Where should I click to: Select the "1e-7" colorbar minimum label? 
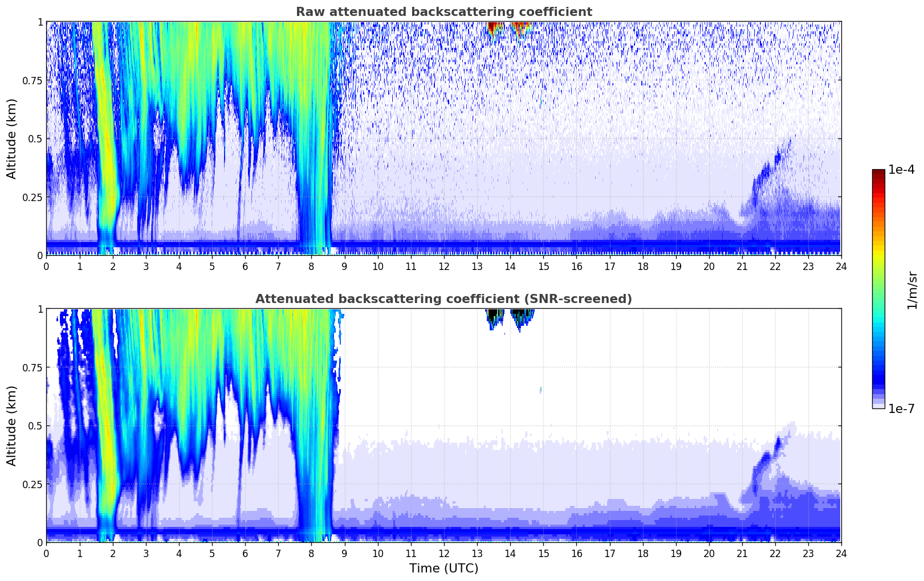[x=901, y=409]
